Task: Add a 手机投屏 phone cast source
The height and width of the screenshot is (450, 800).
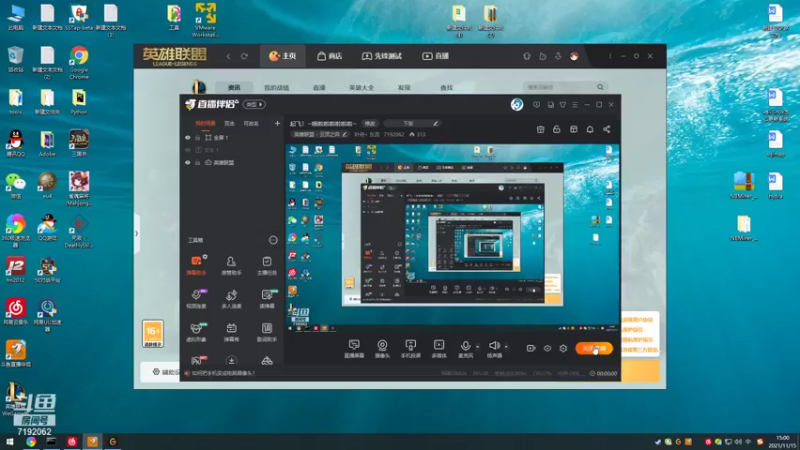Action: coord(410,349)
